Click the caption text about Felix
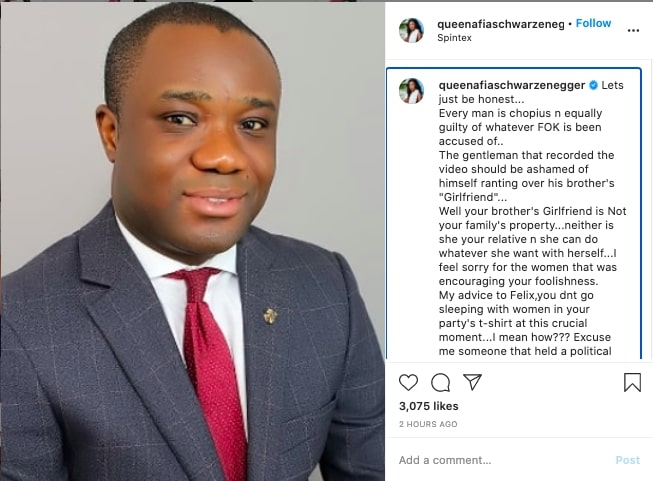Viewport: 653px width, 481px height. click(x=525, y=323)
